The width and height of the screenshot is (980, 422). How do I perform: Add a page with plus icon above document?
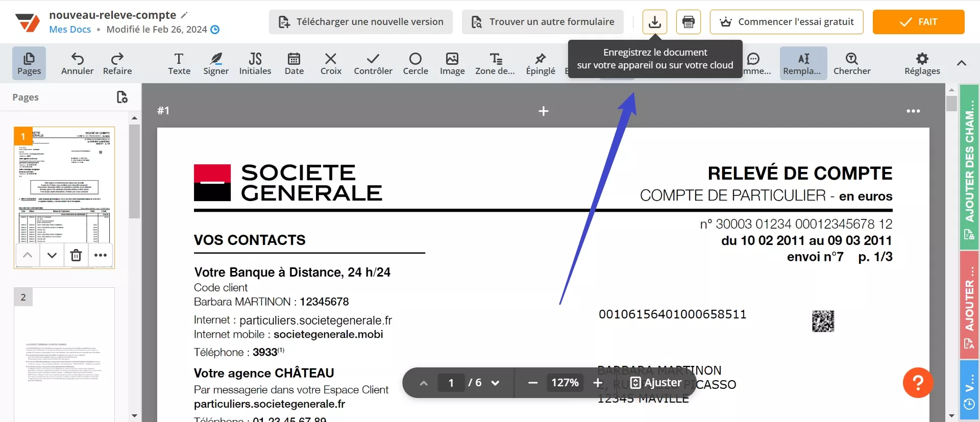click(x=544, y=111)
